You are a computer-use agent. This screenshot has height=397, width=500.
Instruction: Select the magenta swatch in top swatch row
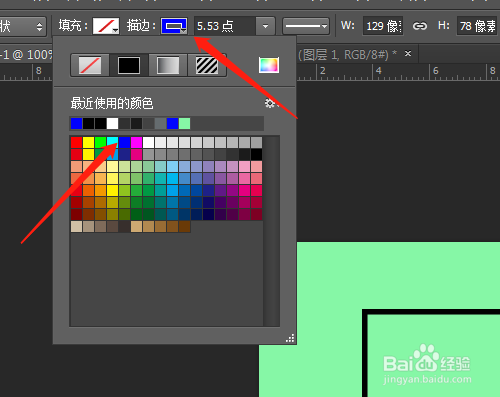(x=136, y=143)
